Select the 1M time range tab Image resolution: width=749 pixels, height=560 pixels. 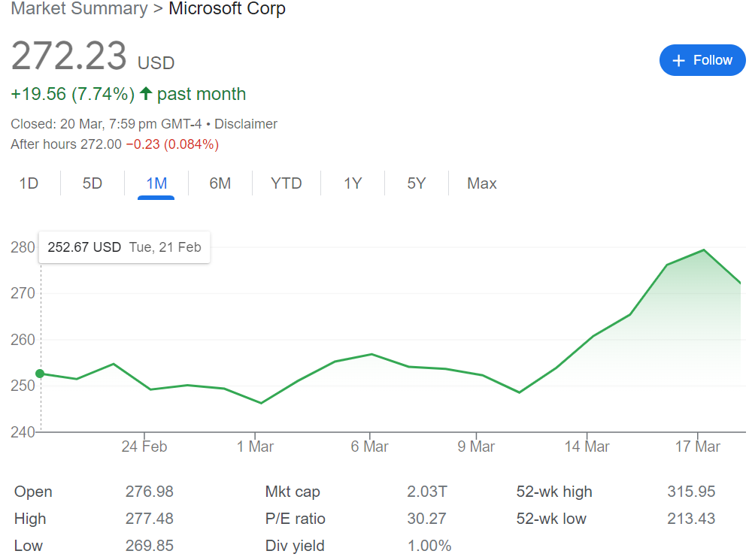point(156,183)
